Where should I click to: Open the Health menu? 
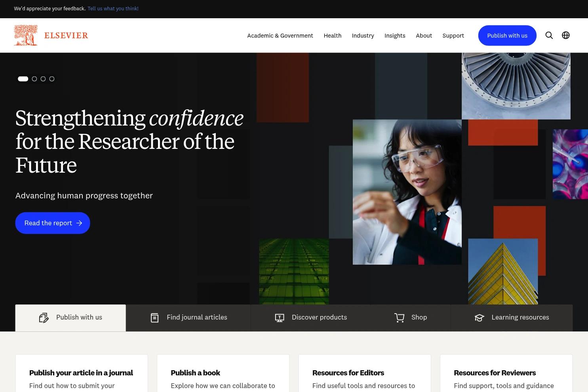[333, 36]
